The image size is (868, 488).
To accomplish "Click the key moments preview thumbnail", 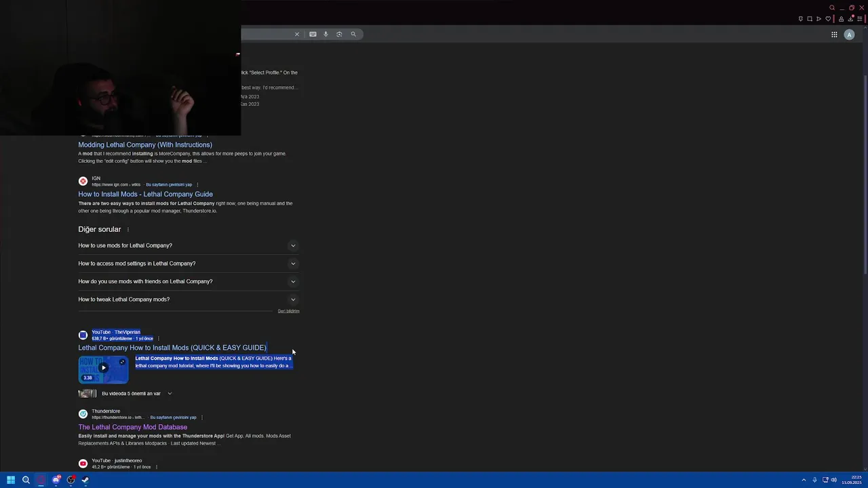I will (x=87, y=394).
